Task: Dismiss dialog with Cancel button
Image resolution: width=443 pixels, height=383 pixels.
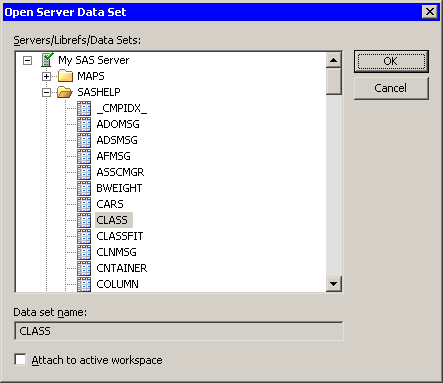Action: 391,88
